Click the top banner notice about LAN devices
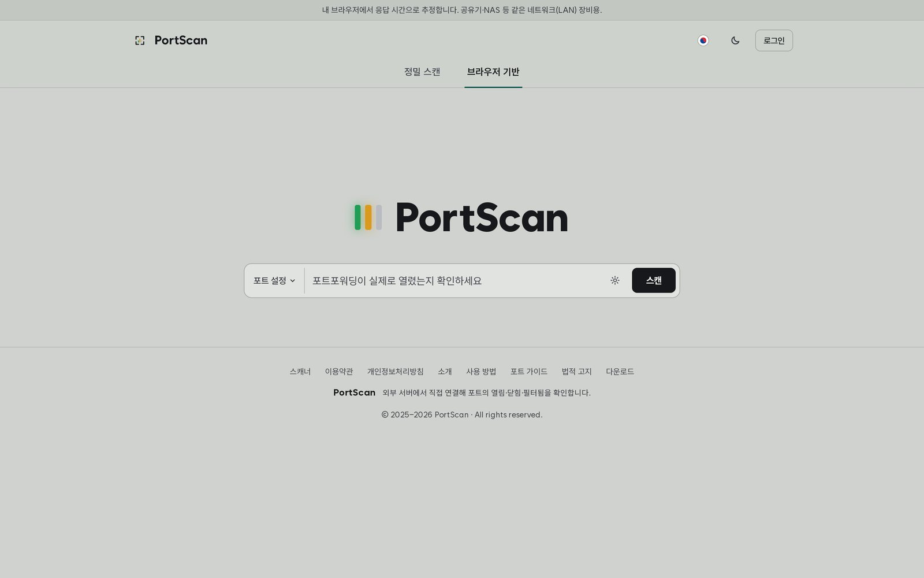Viewport: 924px width, 578px height. pos(462,10)
